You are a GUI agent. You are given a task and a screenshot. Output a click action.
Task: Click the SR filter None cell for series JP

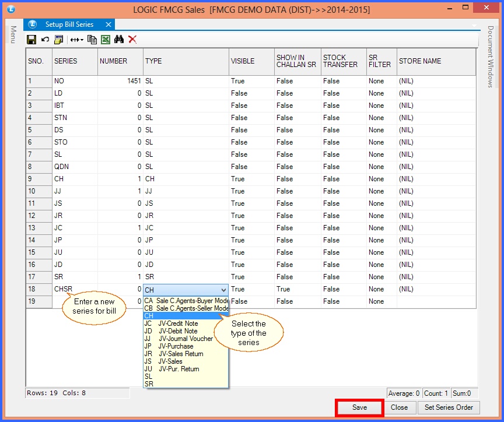coord(381,240)
